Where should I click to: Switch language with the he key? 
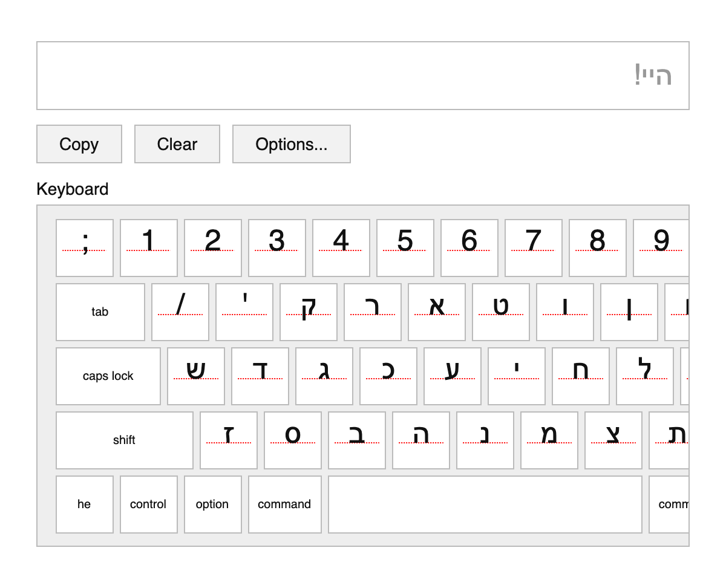[84, 504]
